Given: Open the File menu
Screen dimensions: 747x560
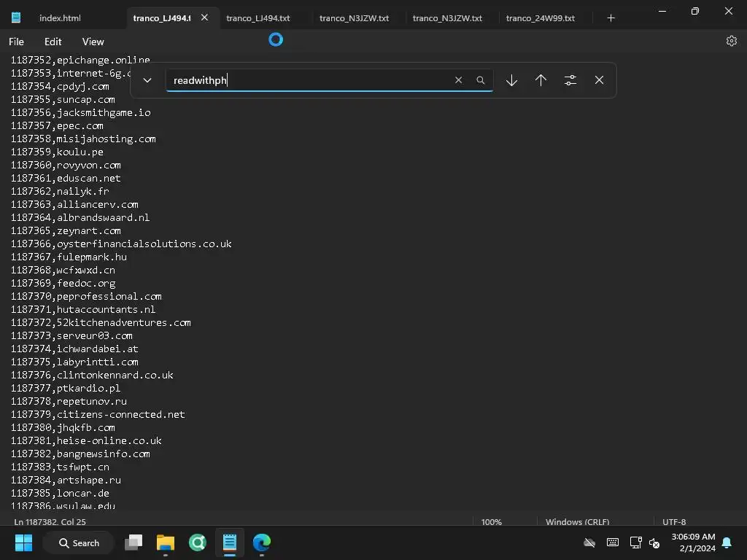Looking at the screenshot, I should pyautogui.click(x=16, y=42).
